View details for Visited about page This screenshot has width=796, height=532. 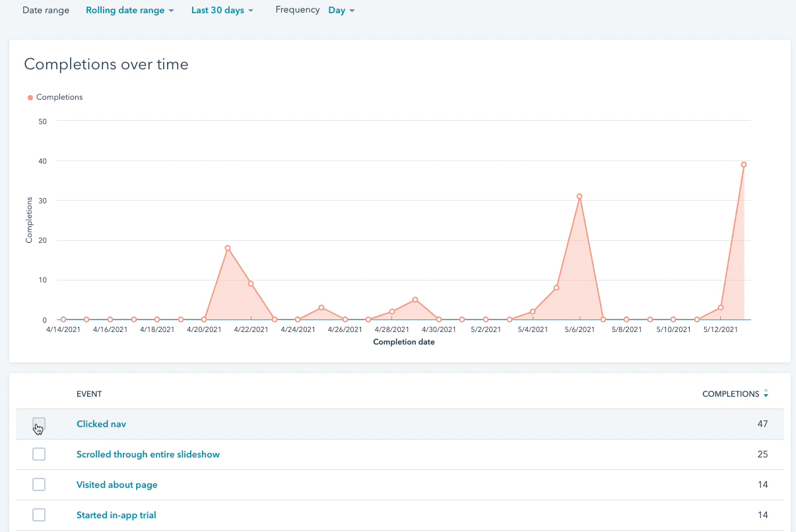coord(117,484)
